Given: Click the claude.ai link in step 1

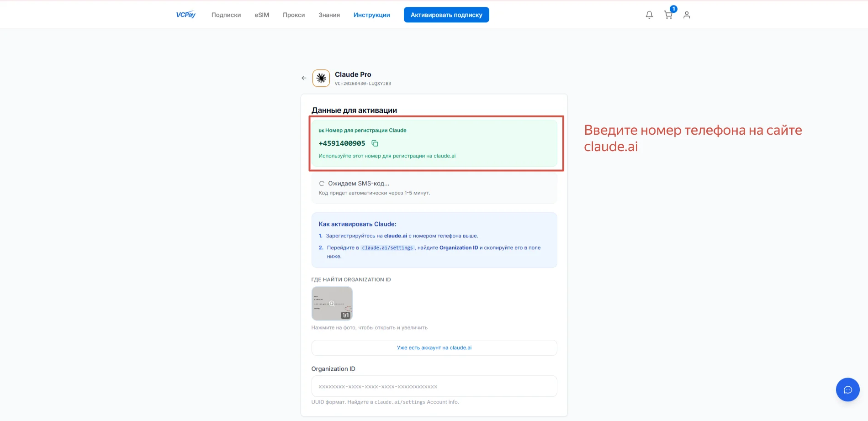Looking at the screenshot, I should pos(396,236).
